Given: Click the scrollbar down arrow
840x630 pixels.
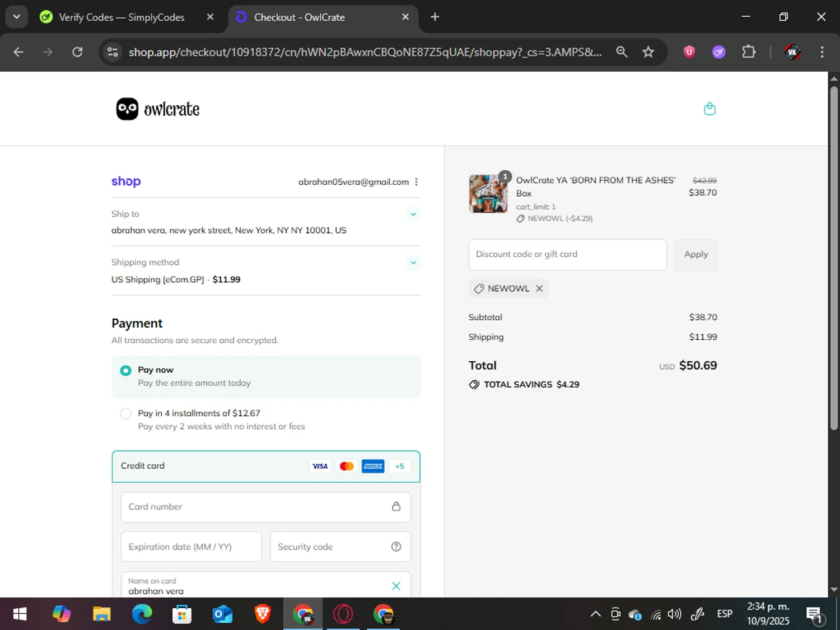Looking at the screenshot, I should click(x=834, y=590).
